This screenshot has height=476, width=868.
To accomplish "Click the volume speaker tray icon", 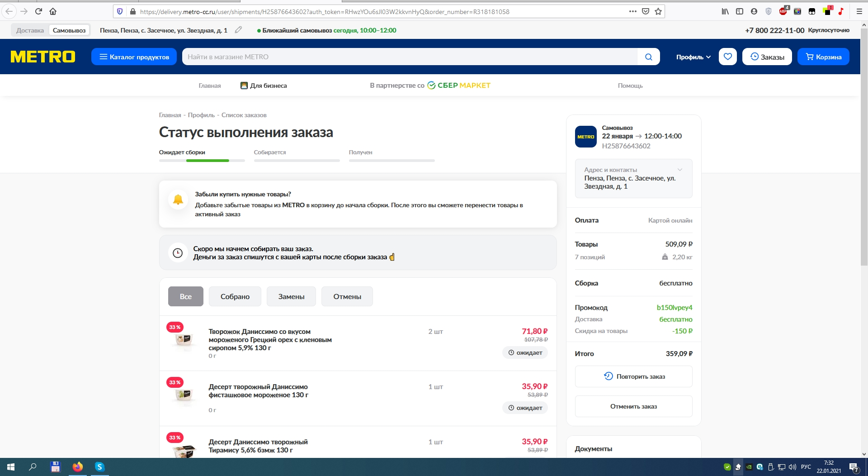I will click(x=792, y=467).
